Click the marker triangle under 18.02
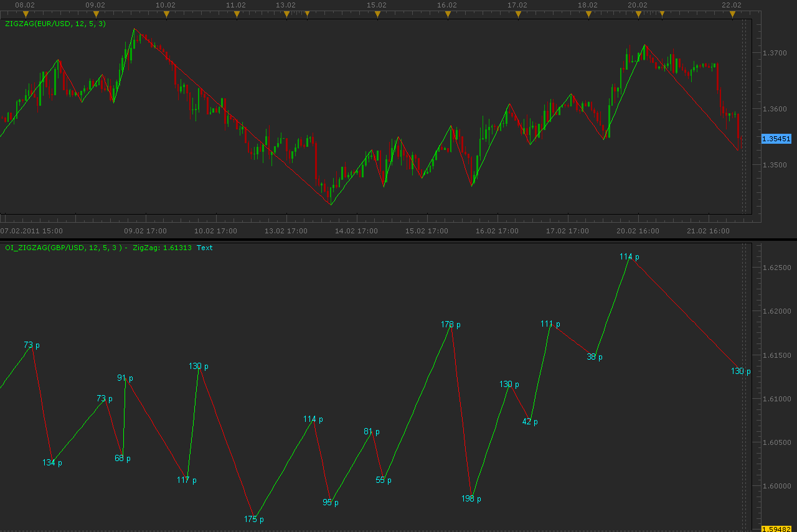797x532 pixels. tap(588, 14)
